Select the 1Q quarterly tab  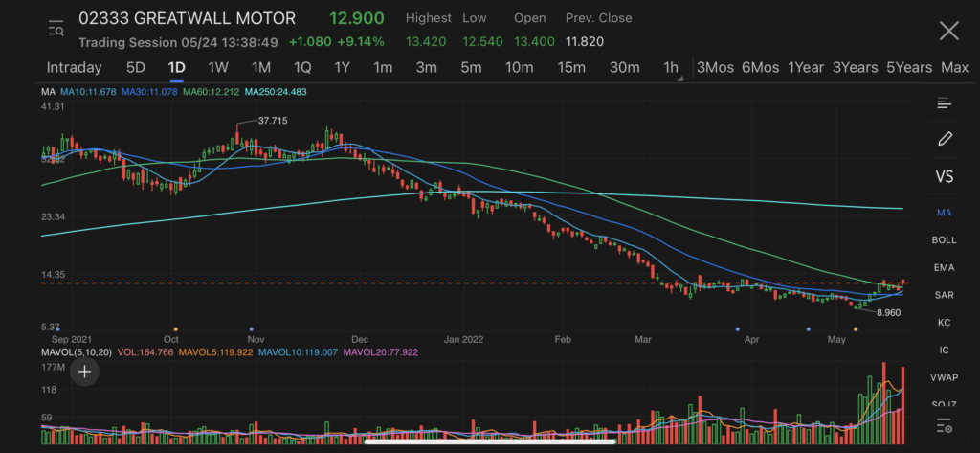(x=302, y=68)
